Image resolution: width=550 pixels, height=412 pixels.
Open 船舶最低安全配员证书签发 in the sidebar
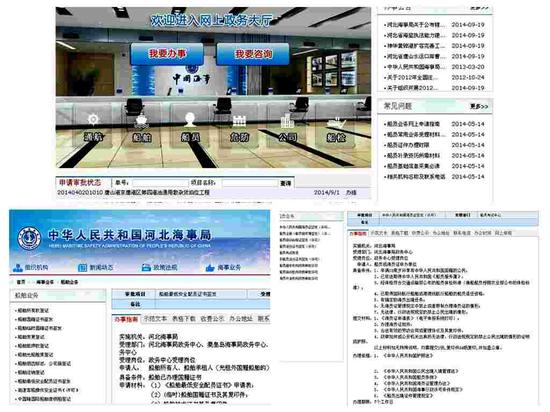pos(44,381)
